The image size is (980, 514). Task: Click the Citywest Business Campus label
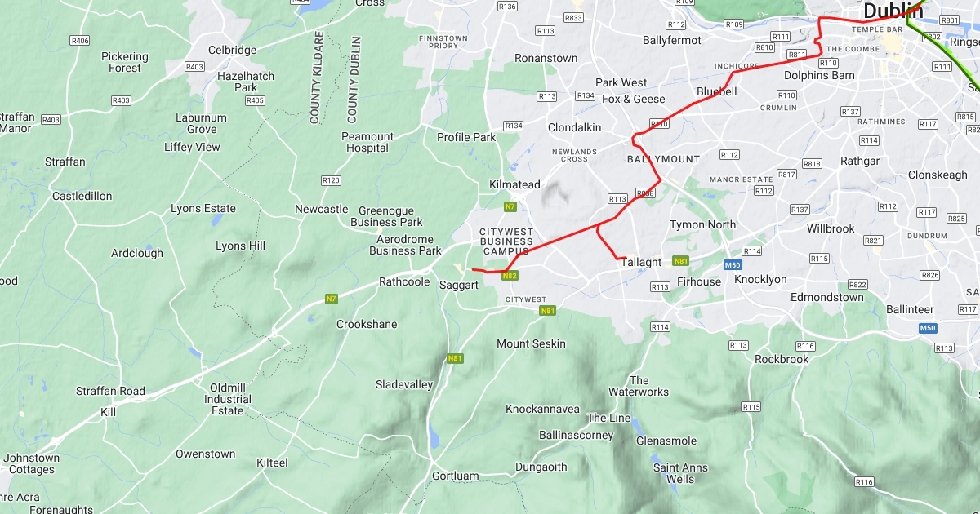pos(506,241)
